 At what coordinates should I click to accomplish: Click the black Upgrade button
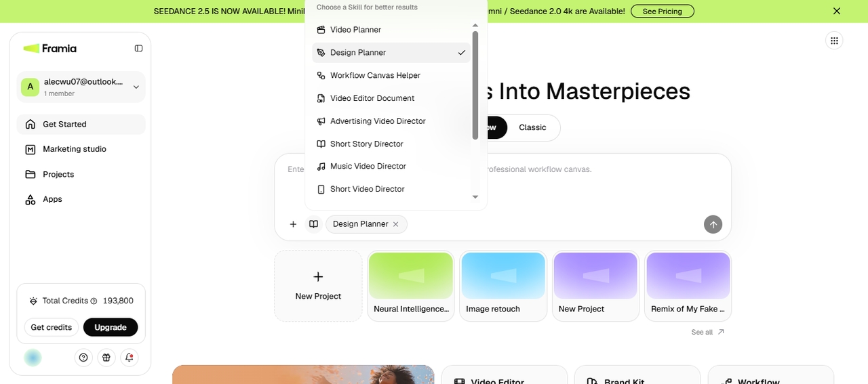111,327
